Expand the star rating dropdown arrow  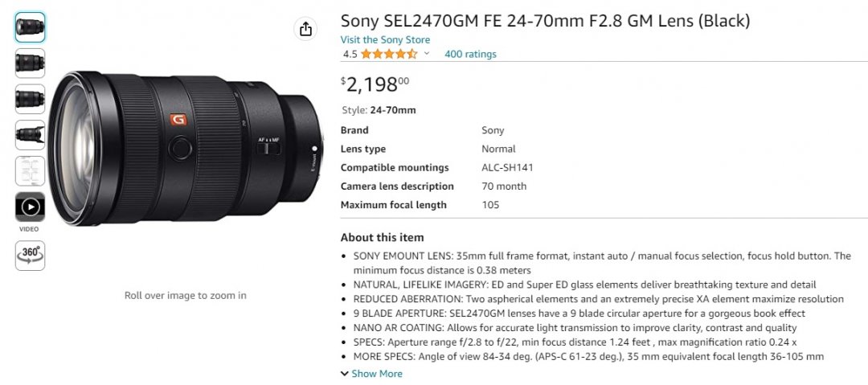[426, 54]
